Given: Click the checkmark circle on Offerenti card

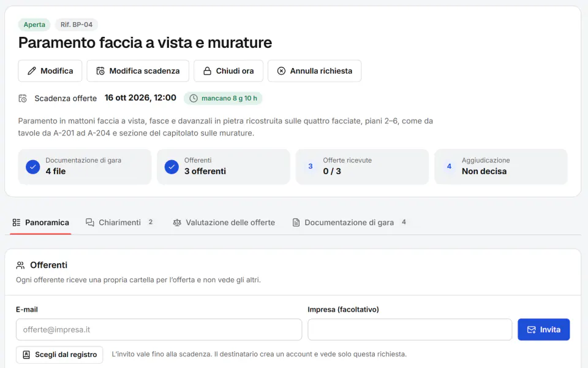Looking at the screenshot, I should click(x=171, y=167).
